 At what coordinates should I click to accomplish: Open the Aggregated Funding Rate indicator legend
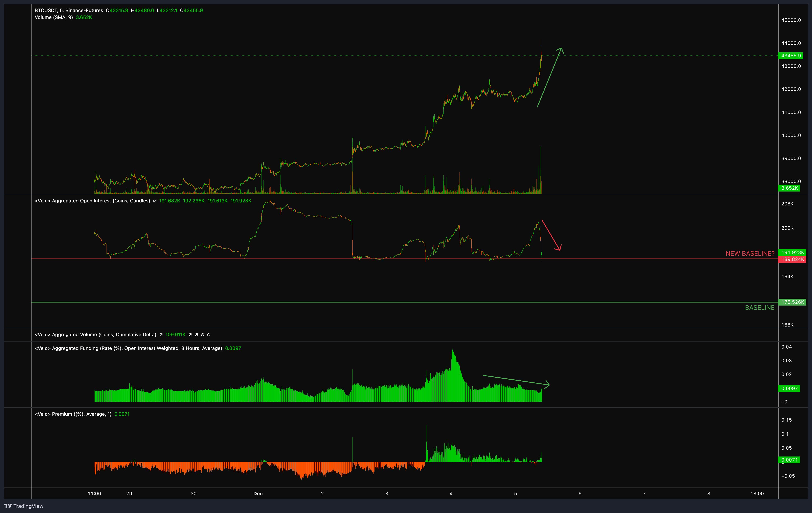point(128,348)
